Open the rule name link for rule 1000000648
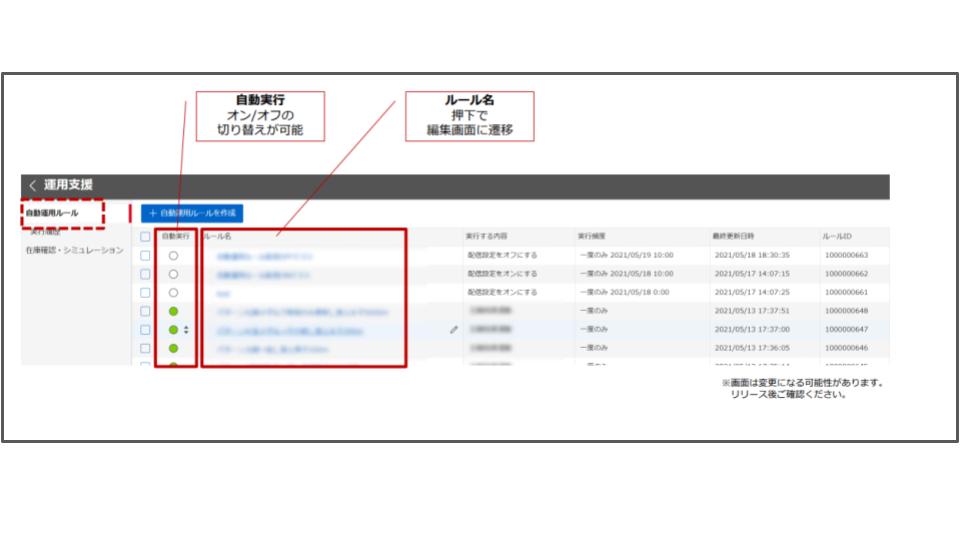The image size is (960, 540). (x=302, y=312)
